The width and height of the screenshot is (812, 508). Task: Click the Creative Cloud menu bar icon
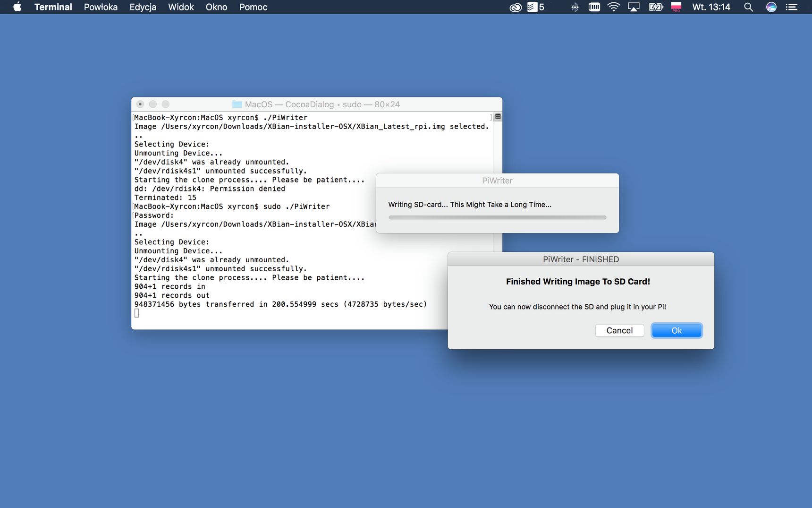click(516, 7)
